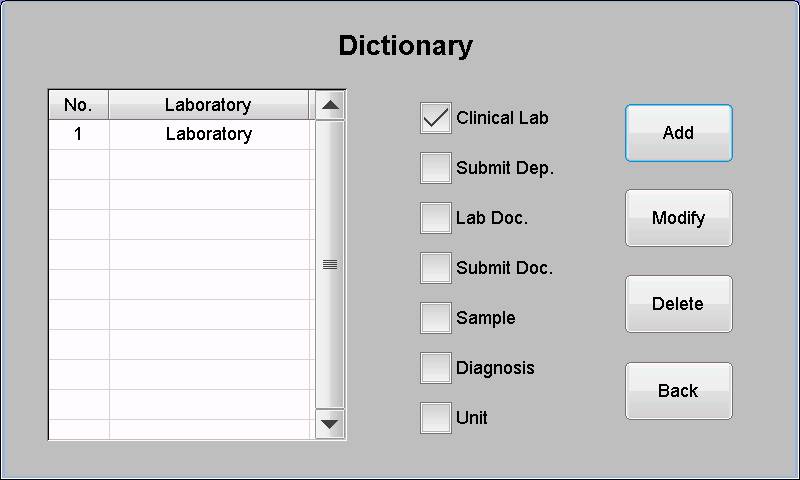
Task: Click the scroll down arrow in table
Action: (x=330, y=424)
